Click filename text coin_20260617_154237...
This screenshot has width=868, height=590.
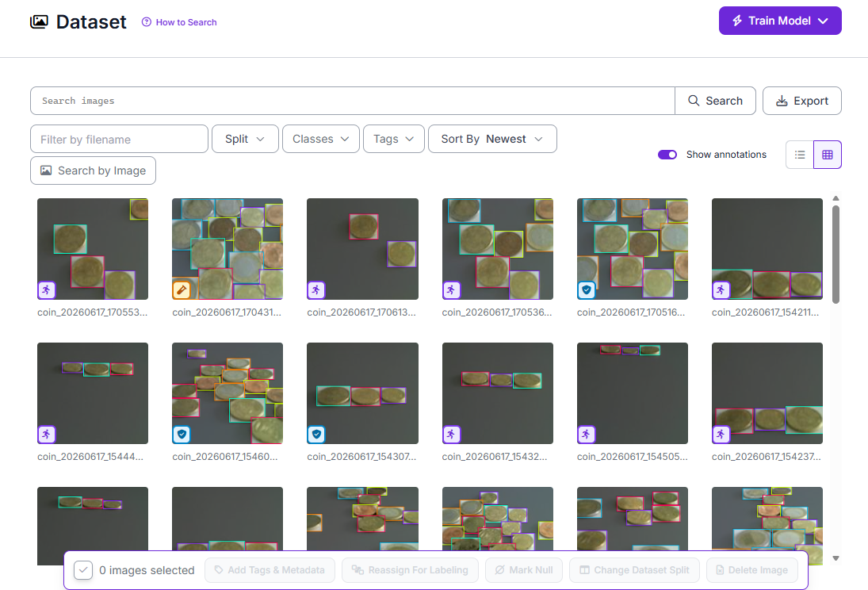767,457
